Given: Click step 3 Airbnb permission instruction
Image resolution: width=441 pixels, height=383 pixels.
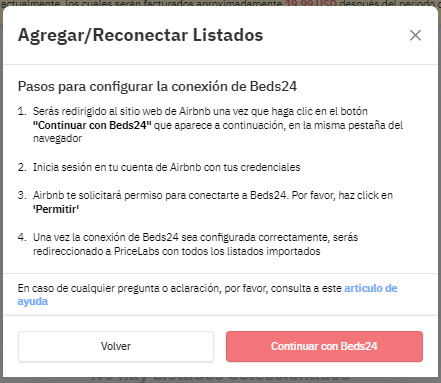Looking at the screenshot, I should 213,202.
